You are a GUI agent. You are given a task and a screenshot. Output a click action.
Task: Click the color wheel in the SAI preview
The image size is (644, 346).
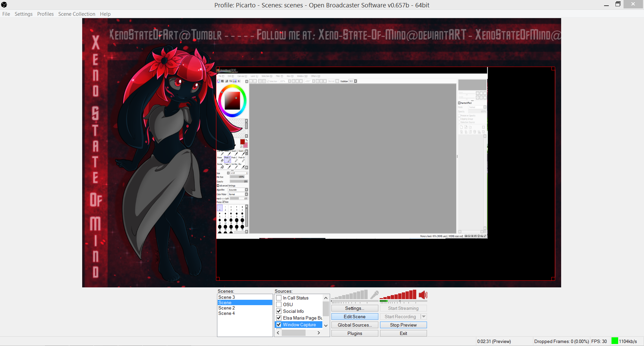[x=232, y=100]
